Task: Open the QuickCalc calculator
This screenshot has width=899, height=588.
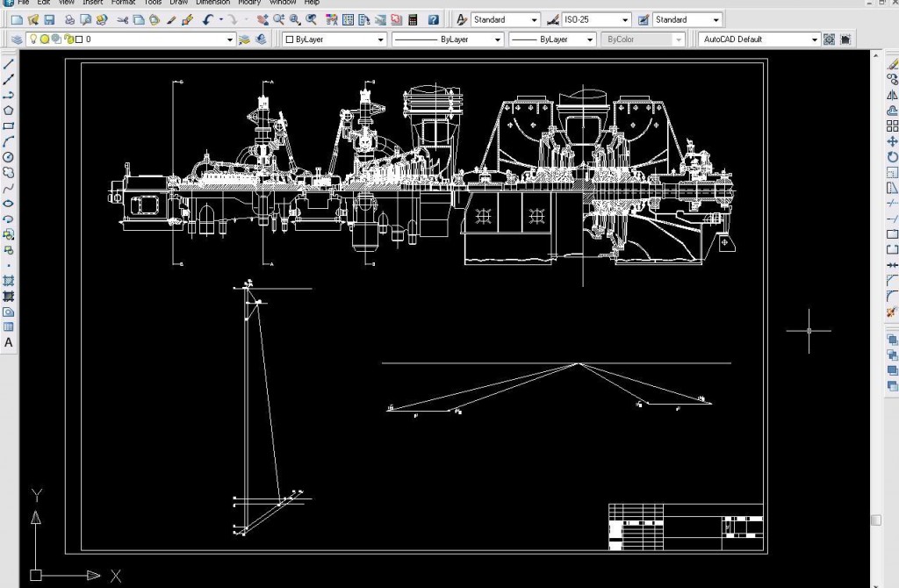Action: tap(413, 20)
